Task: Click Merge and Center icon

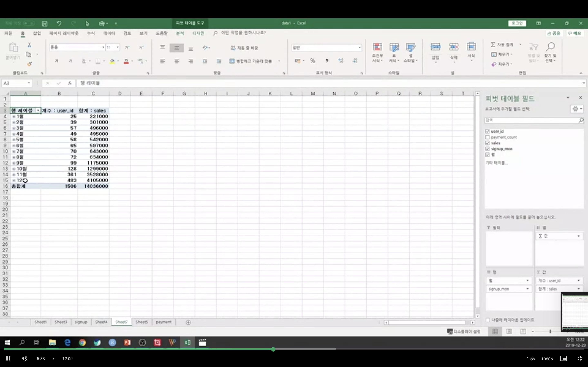Action: coord(232,61)
